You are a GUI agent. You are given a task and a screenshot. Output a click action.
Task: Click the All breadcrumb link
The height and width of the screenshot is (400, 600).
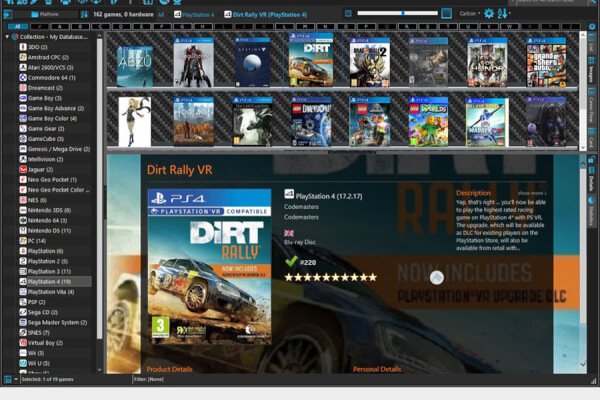pos(161,15)
